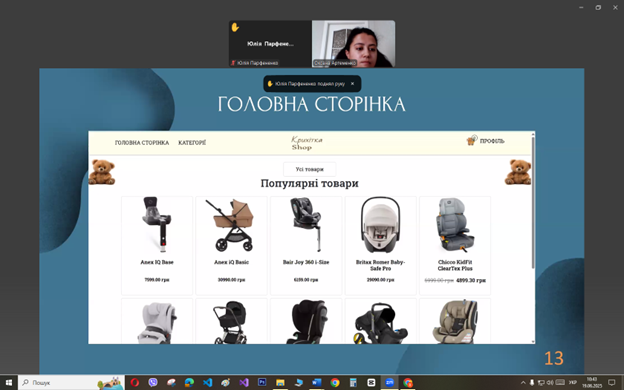Viewport: 624px width, 390px height.
Task: Open ГОЛОВНА СТОРІНКА menu item
Action: point(142,142)
